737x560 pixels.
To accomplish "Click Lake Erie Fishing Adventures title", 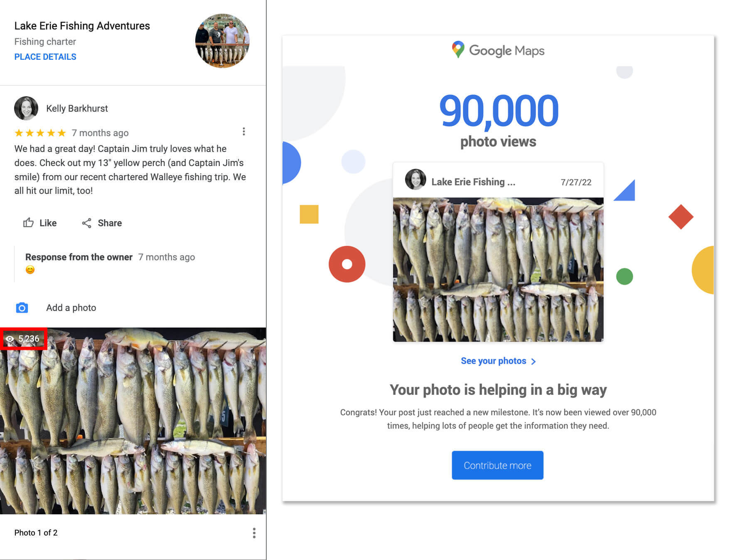I will pyautogui.click(x=82, y=26).
